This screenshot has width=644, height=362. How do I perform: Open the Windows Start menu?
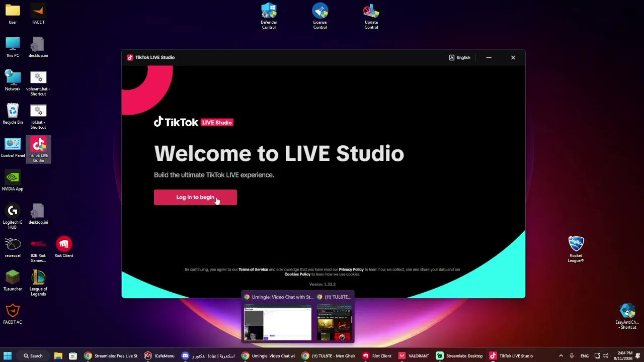pos(8,356)
